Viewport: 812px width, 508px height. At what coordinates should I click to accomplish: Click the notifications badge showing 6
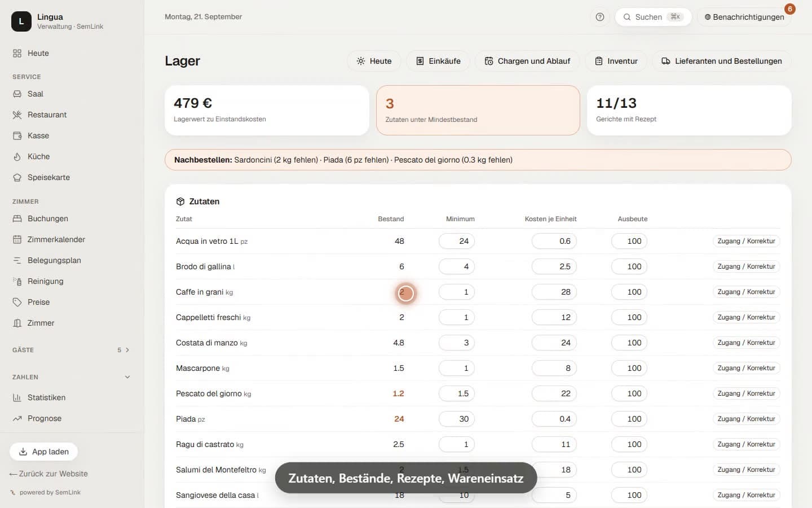click(x=790, y=9)
